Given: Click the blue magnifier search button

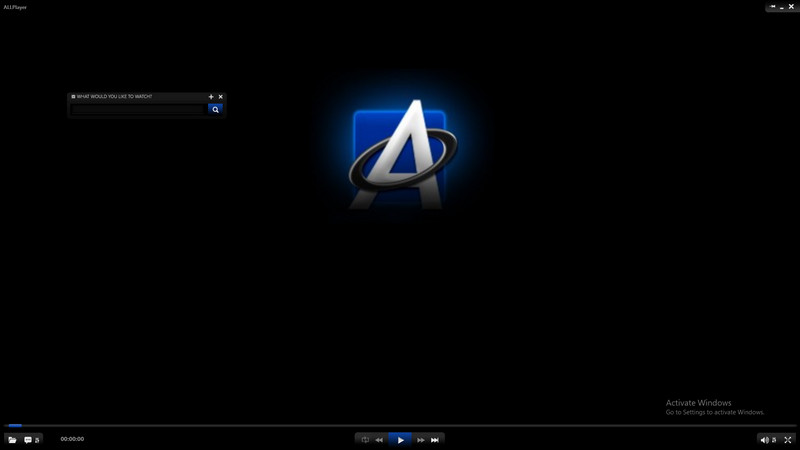Looking at the screenshot, I should coord(215,109).
